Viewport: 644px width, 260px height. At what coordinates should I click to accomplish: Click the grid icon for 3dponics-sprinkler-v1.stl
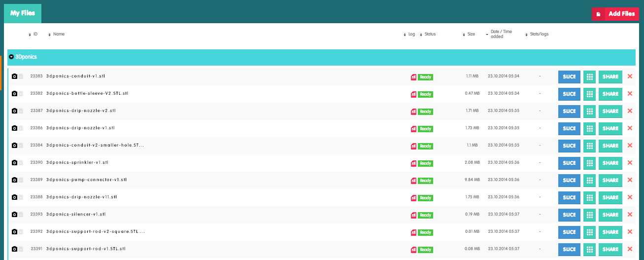(x=589, y=163)
